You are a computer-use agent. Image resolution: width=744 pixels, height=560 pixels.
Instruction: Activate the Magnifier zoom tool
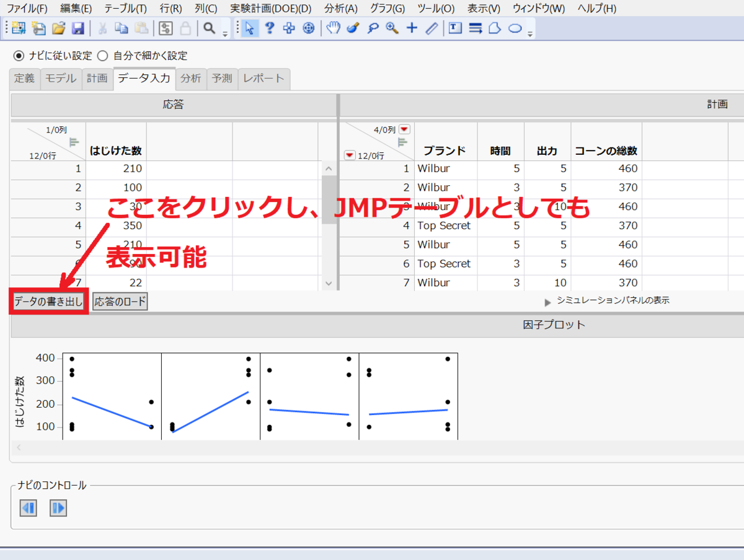point(392,28)
